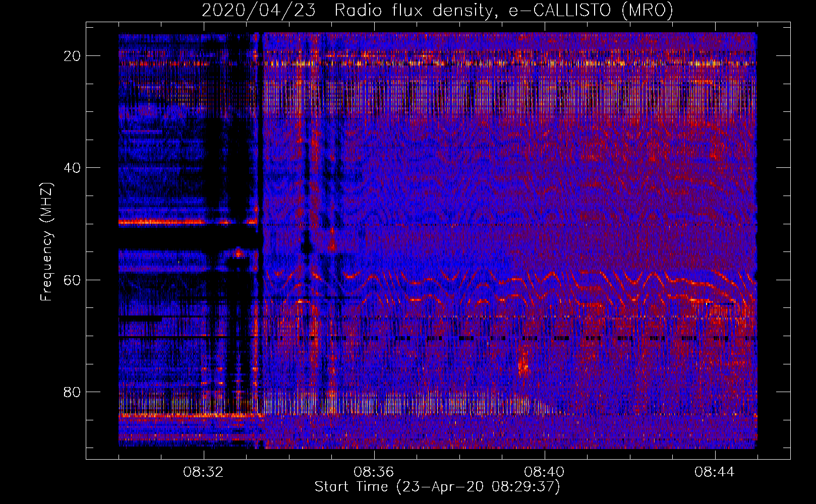
Task: Click the 40 MHz frequency tick label
Action: 72,168
